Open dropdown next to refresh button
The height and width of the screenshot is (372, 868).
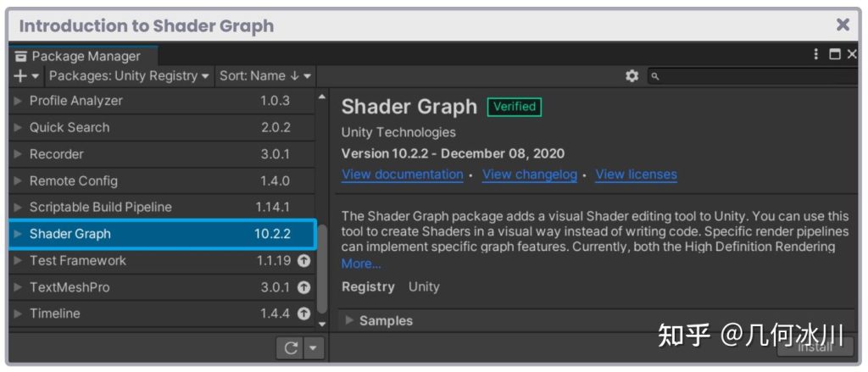coord(314,348)
